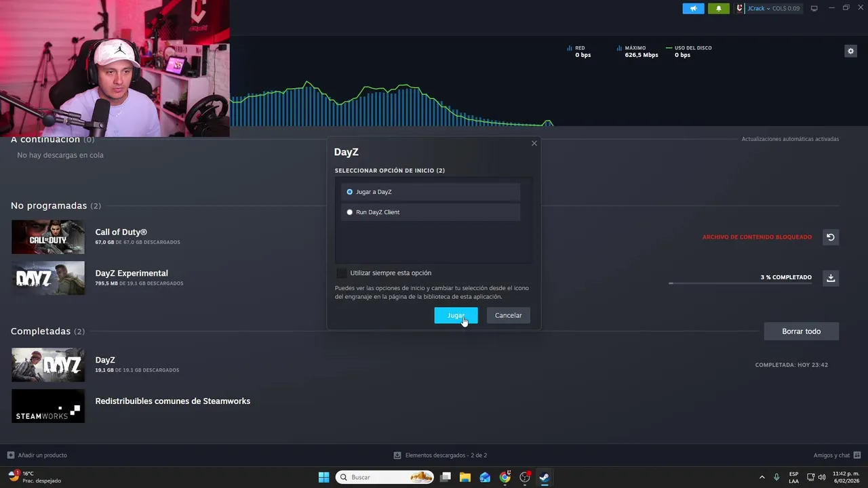This screenshot has width=868, height=488.
Task: Open download settings gear icon
Action: 850,51
